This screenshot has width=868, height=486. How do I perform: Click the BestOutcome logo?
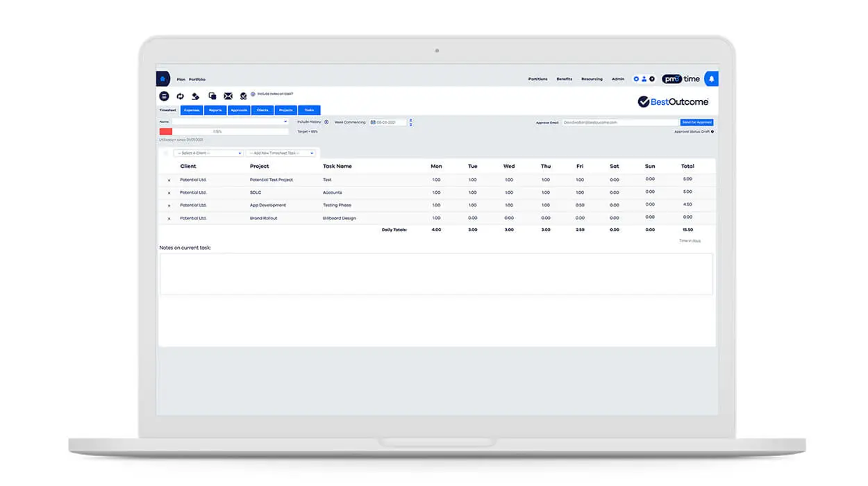pyautogui.click(x=673, y=102)
